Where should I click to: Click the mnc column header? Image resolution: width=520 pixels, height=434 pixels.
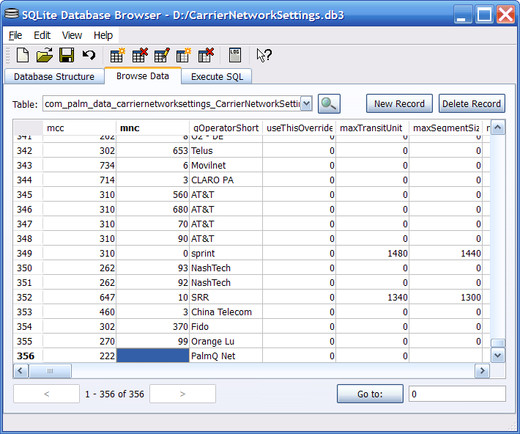[153, 128]
